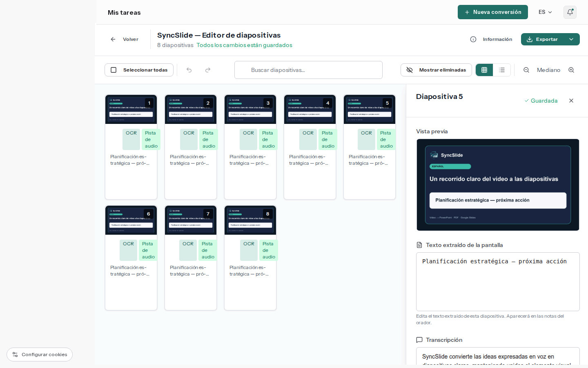The width and height of the screenshot is (588, 368).
Task: Choose slide 7 thumbnail
Action: (x=191, y=220)
